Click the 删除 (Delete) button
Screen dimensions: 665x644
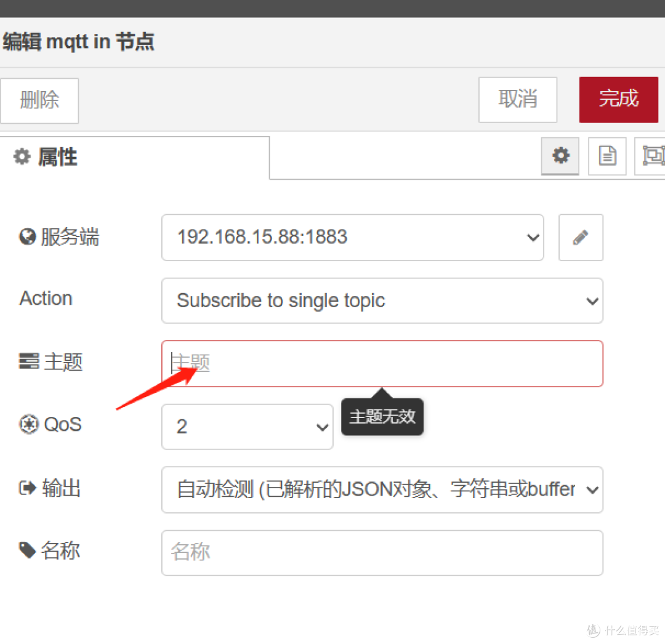click(x=39, y=100)
